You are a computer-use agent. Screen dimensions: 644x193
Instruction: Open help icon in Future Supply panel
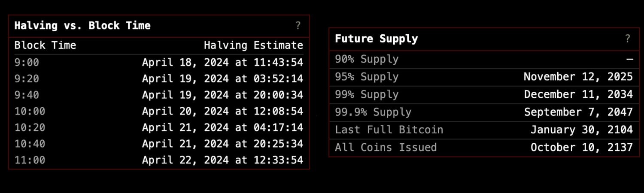(x=627, y=39)
